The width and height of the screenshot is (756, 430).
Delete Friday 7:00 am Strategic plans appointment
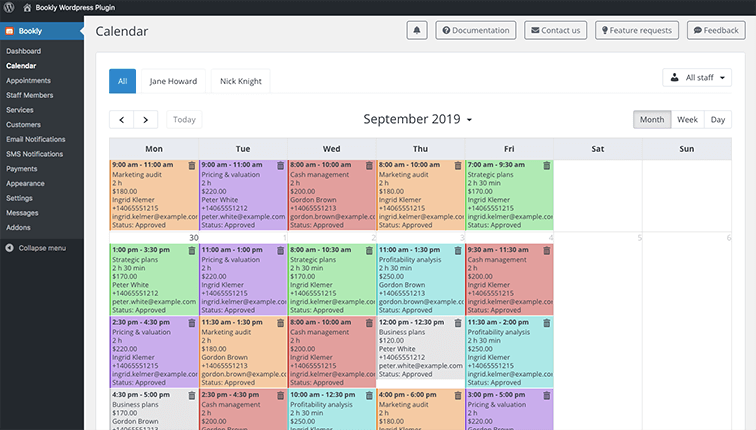point(546,165)
